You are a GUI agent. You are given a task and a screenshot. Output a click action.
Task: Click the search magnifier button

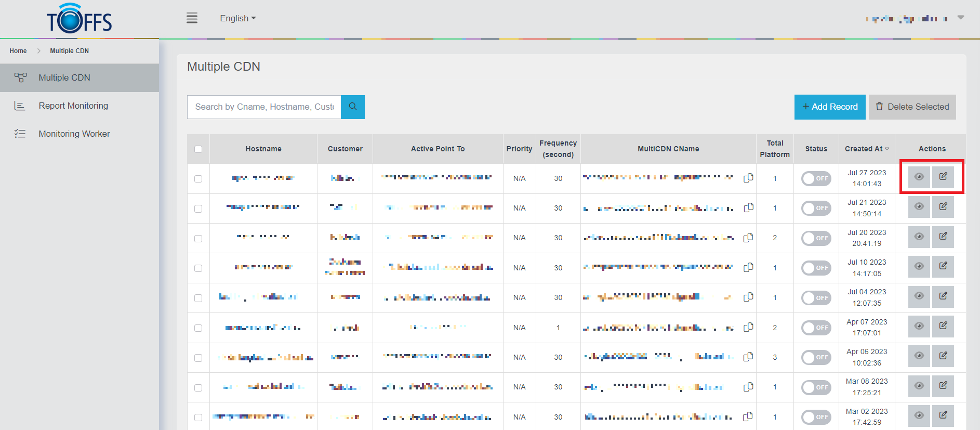353,107
